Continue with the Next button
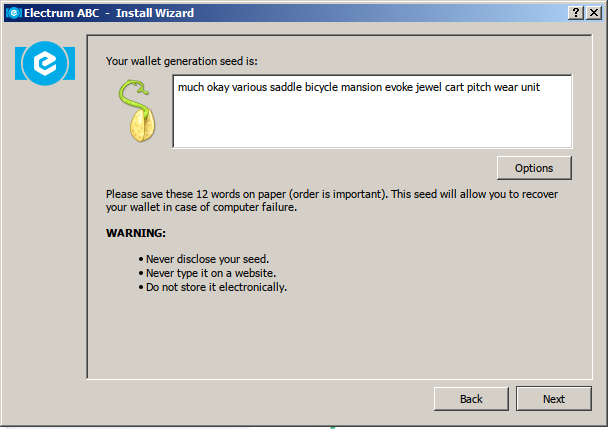This screenshot has height=429, width=608. click(x=554, y=399)
